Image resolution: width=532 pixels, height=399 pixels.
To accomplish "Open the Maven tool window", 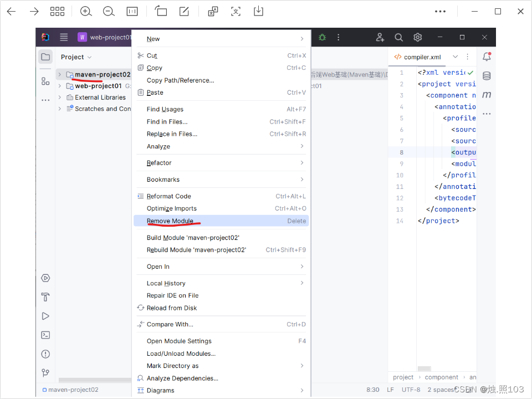I will [487, 95].
